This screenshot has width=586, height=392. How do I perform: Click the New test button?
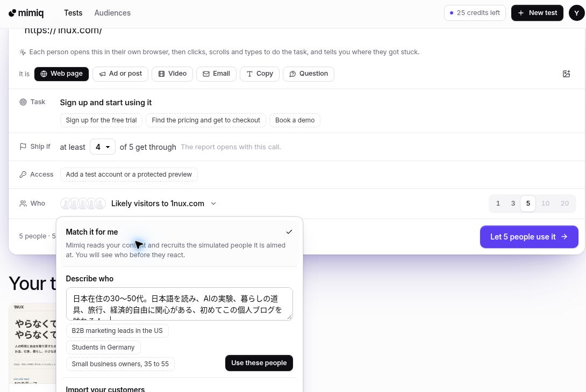coord(537,13)
